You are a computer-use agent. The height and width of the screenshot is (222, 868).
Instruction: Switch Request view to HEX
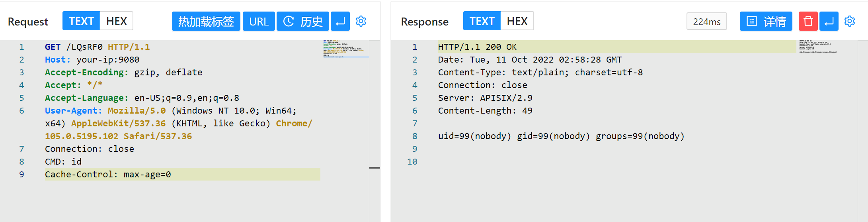click(116, 21)
